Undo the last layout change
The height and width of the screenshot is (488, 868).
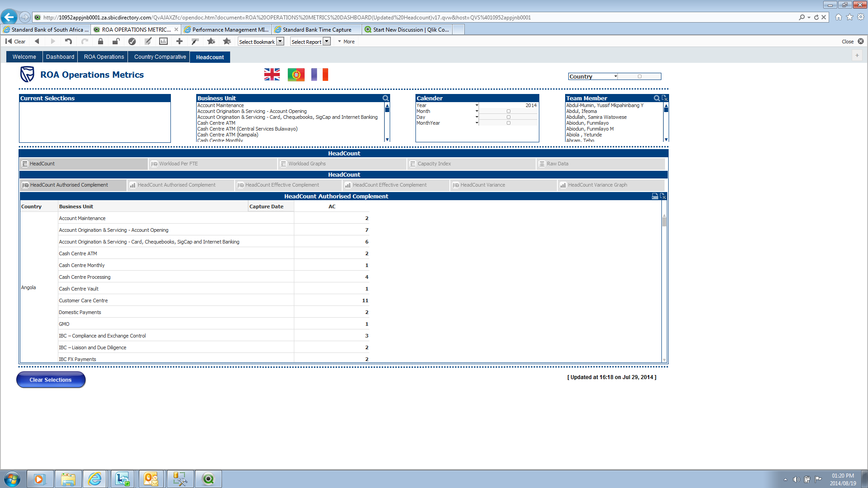tap(68, 42)
